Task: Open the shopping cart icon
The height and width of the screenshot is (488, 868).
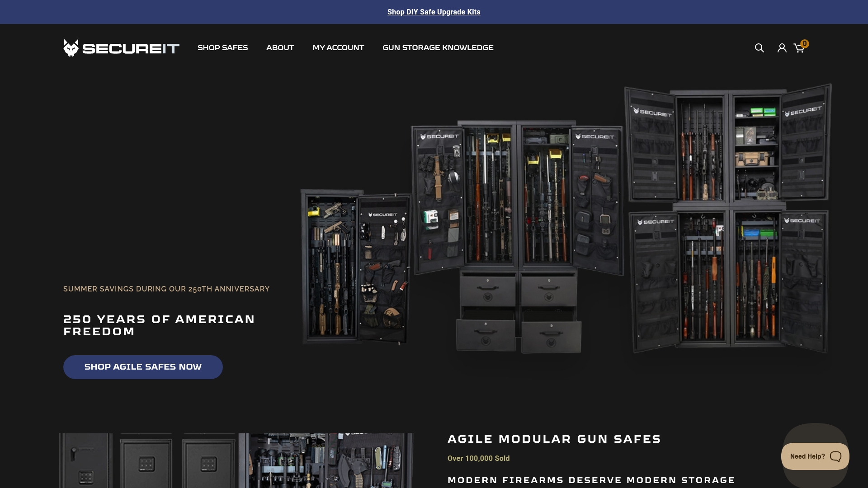Action: coord(800,47)
